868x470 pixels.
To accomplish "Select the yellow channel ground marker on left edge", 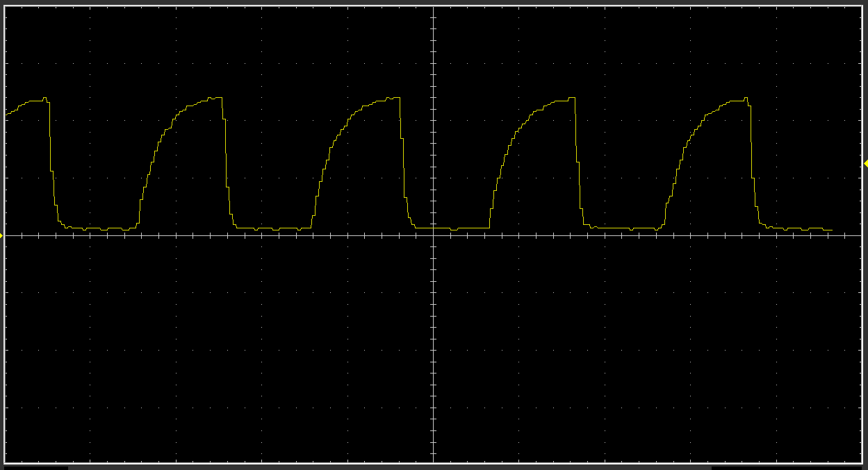I will pyautogui.click(x=2, y=236).
